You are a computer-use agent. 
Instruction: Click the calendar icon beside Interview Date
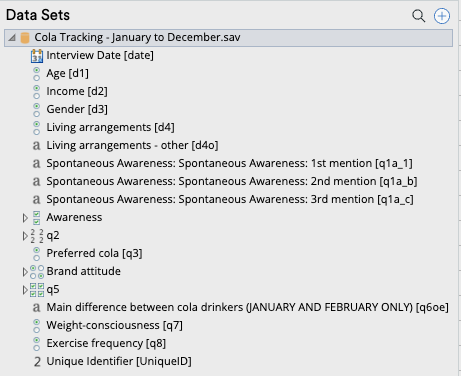(x=37, y=56)
